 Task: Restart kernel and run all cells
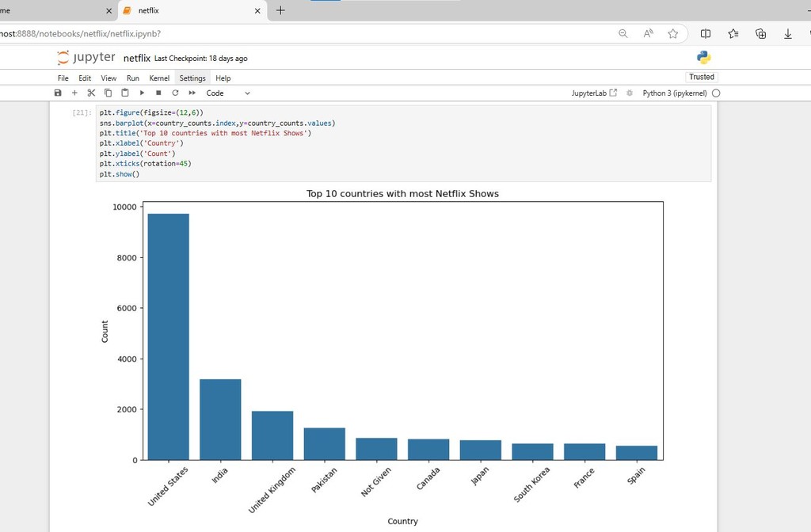coord(192,93)
